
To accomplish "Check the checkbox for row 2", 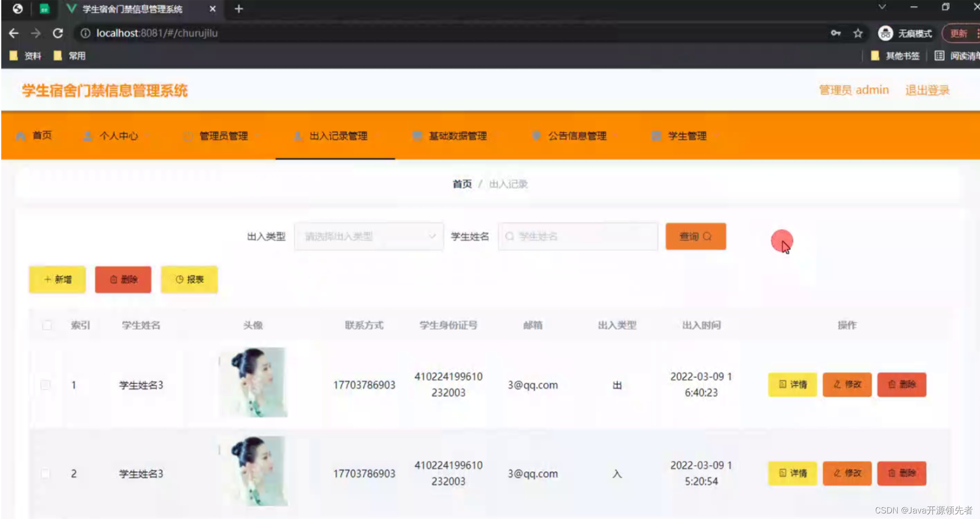I will pyautogui.click(x=46, y=474).
